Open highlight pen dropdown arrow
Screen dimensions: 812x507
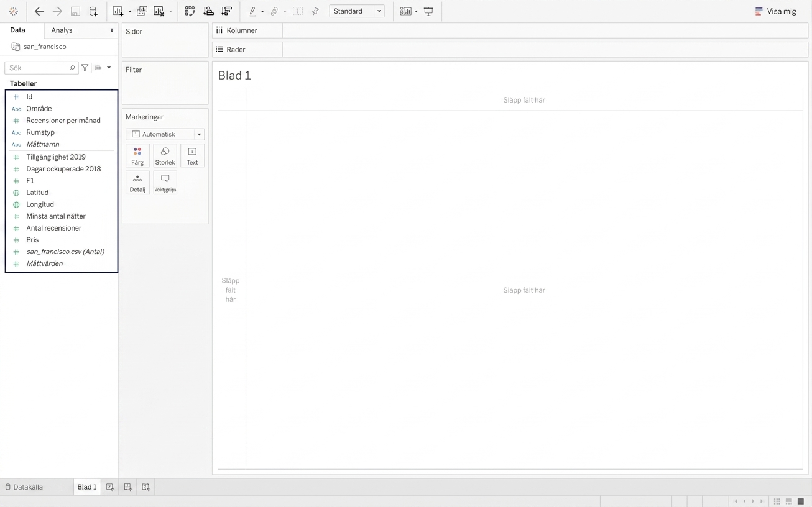point(262,11)
